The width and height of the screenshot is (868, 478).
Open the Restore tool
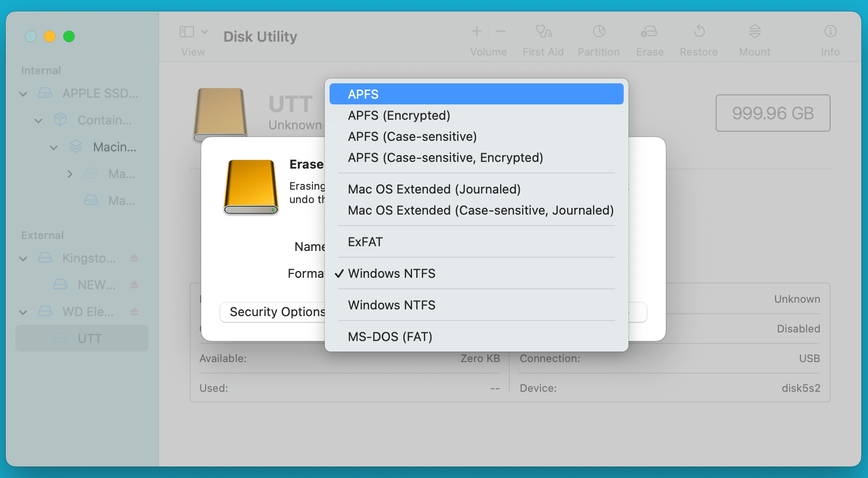click(x=698, y=38)
